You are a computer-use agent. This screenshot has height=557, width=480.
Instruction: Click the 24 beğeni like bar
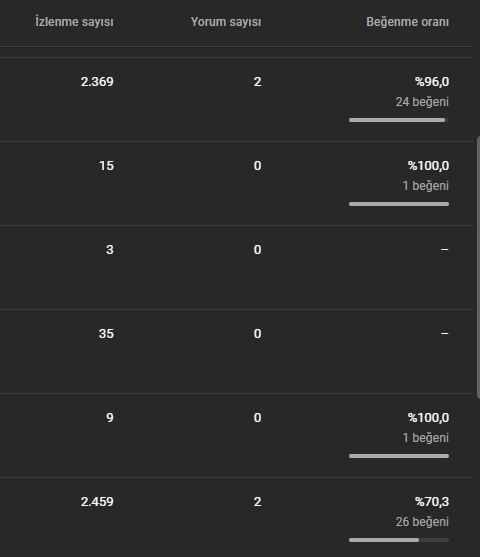pos(399,120)
